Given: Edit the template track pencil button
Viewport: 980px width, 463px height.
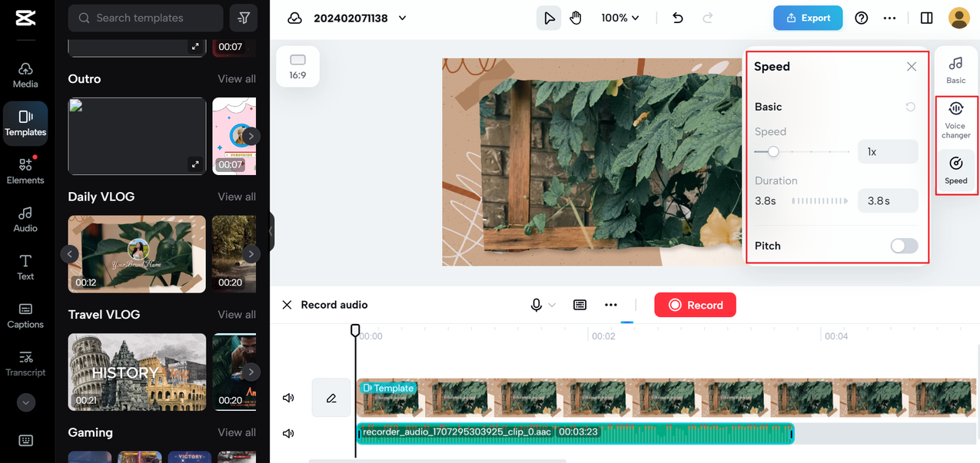Looking at the screenshot, I should tap(331, 398).
